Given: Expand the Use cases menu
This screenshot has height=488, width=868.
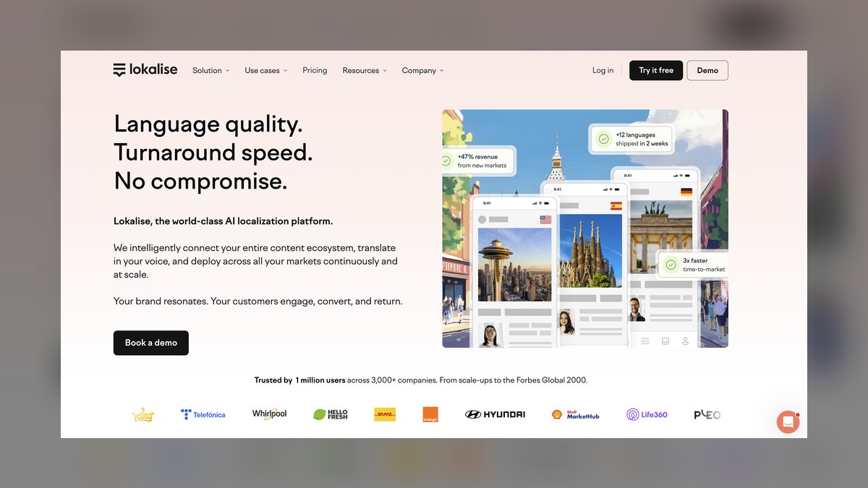Looking at the screenshot, I should click(x=265, y=70).
